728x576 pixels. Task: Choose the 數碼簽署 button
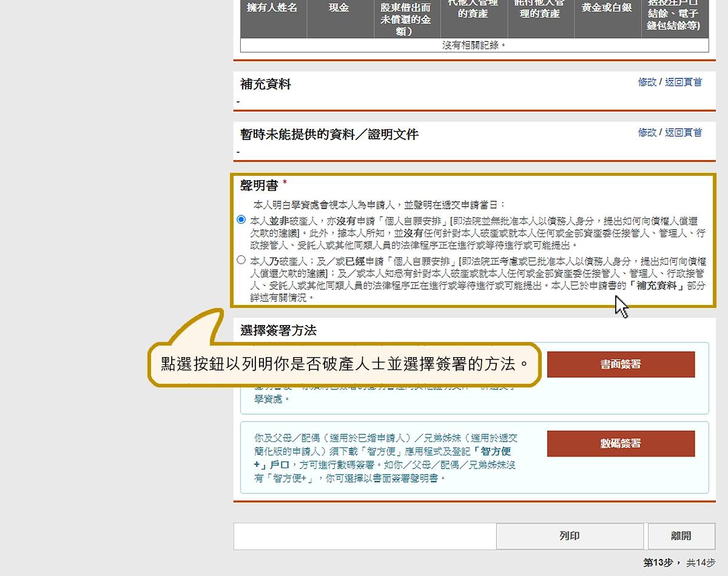[621, 443]
